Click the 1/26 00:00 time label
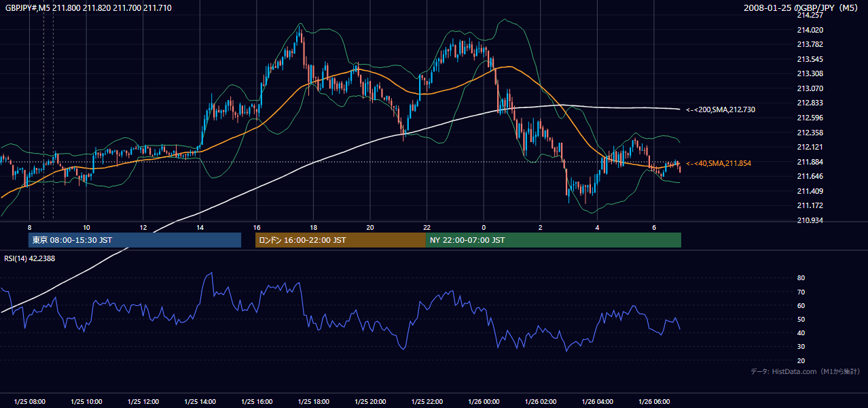Image resolution: width=868 pixels, height=408 pixels. coord(484,401)
